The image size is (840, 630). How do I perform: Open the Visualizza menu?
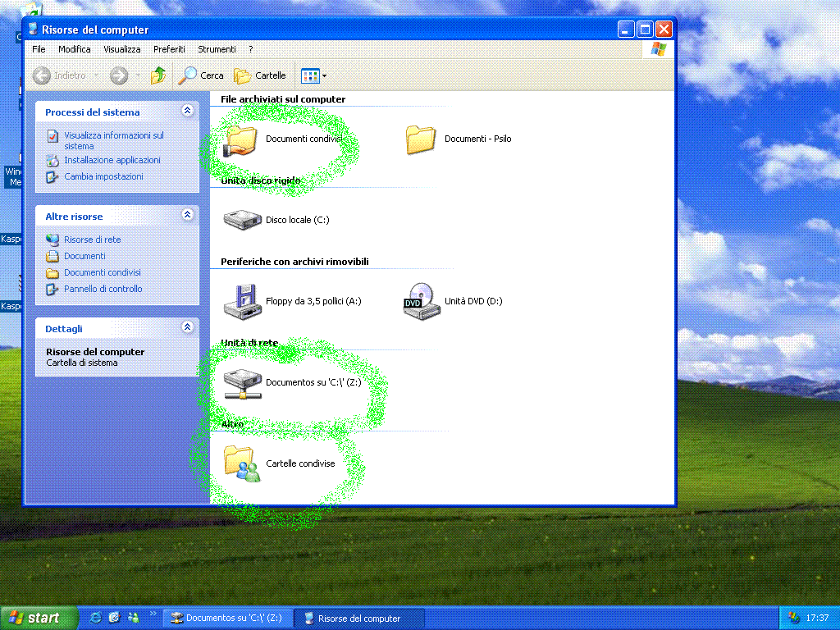[121, 49]
